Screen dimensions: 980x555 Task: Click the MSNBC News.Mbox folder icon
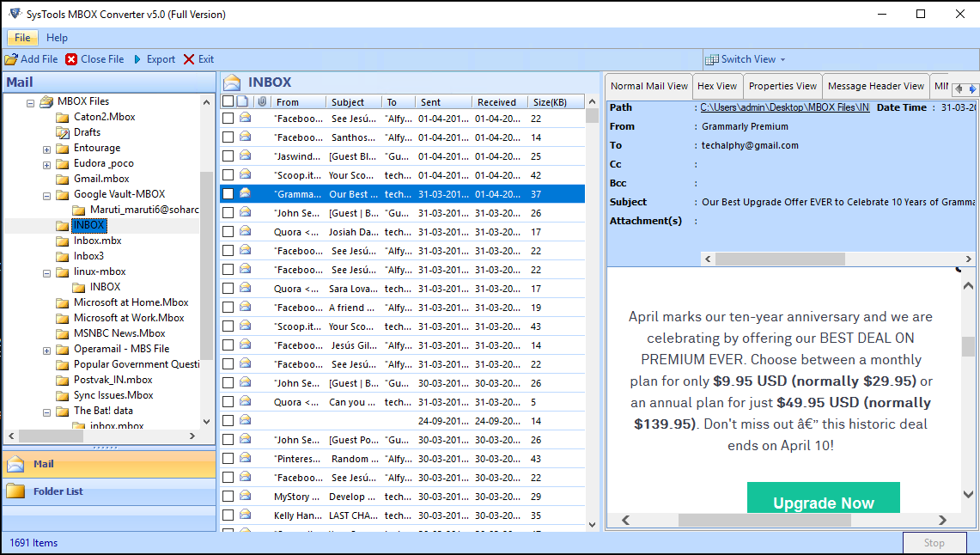[62, 333]
